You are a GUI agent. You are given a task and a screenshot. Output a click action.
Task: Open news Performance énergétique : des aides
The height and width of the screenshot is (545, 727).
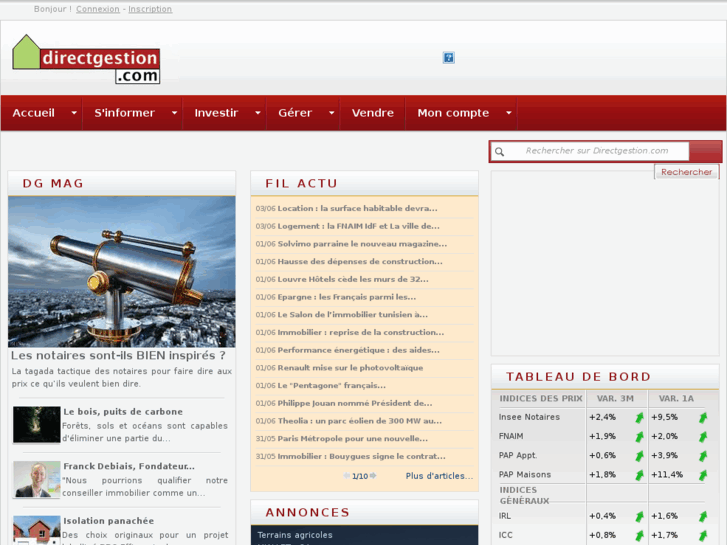point(359,350)
